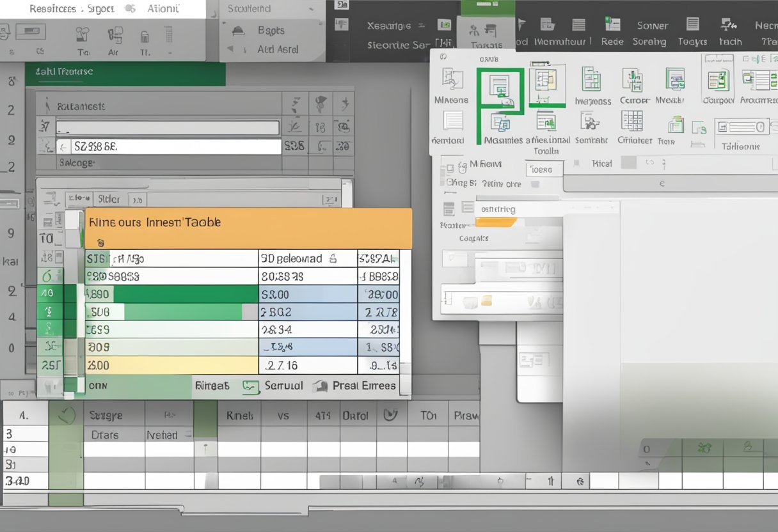Viewport: 778px width, 532px height.
Task: Click the Compose document icon near the right panel
Action: point(718,81)
